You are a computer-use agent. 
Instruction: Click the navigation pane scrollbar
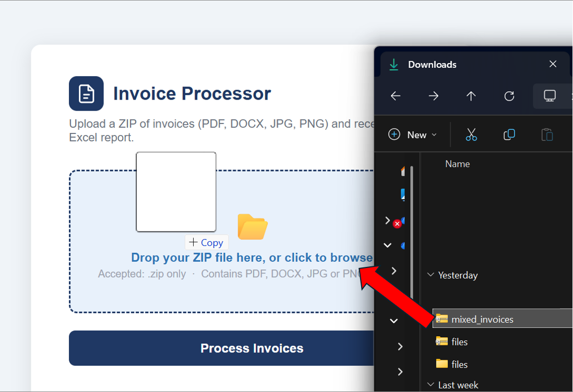(412, 232)
